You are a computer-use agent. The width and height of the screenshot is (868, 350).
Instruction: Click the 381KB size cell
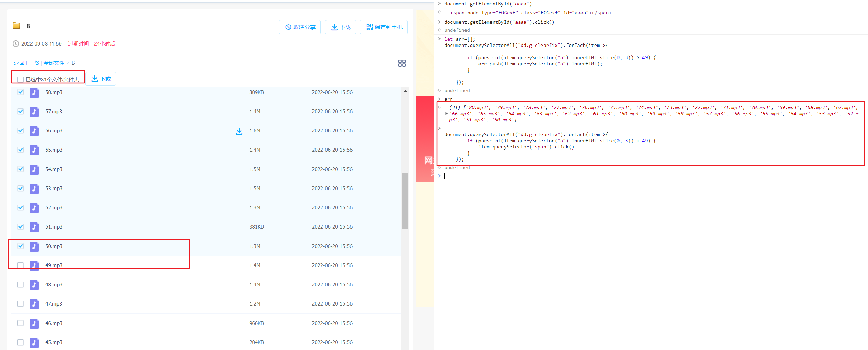pyautogui.click(x=256, y=227)
